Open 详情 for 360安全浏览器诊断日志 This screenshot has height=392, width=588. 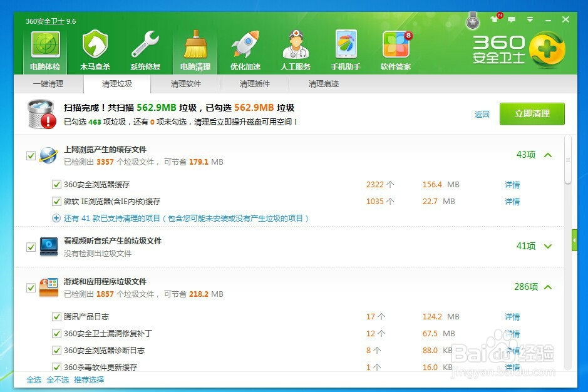coord(512,351)
